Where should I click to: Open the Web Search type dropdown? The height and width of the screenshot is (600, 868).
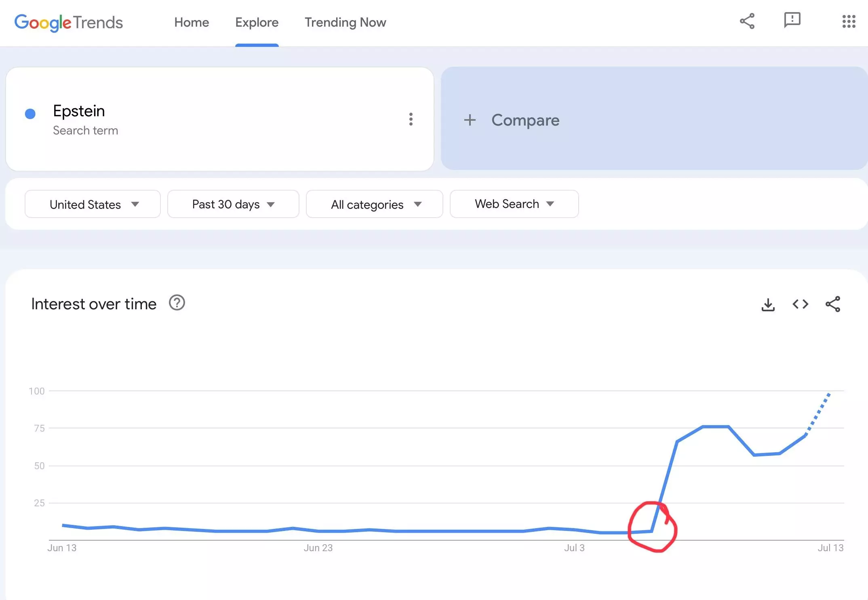[x=514, y=204]
